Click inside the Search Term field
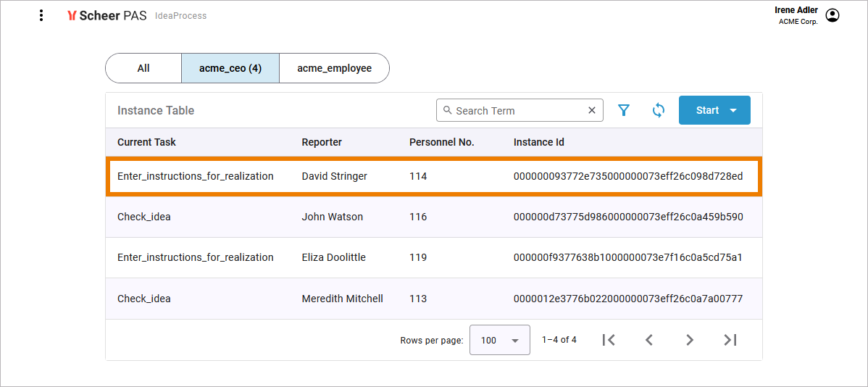Image resolution: width=868 pixels, height=387 pixels. (514, 110)
